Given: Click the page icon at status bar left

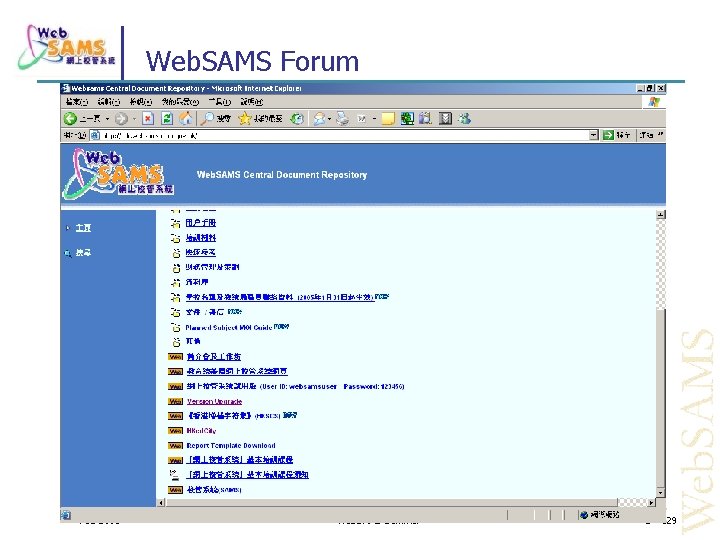Looking at the screenshot, I should point(66,515).
